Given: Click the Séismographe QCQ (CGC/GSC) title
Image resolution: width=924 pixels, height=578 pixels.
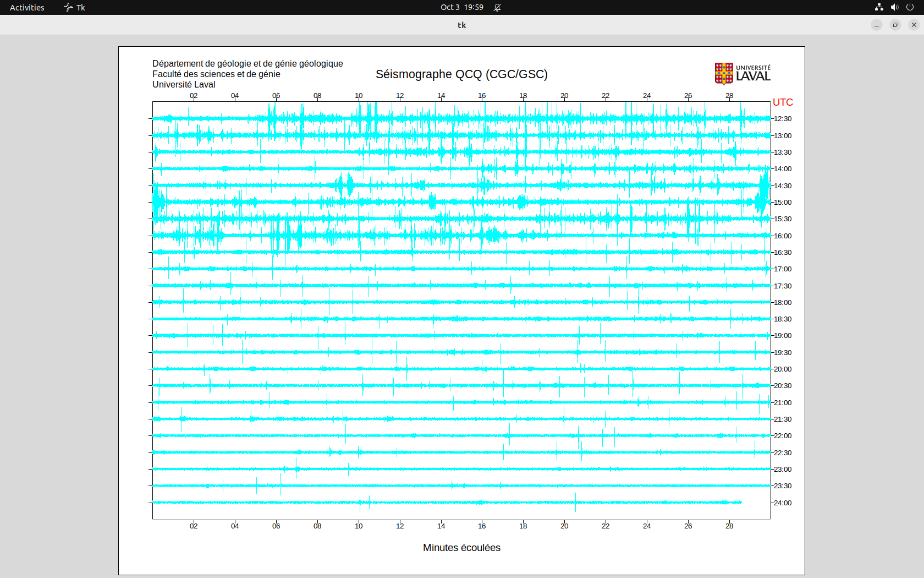Looking at the screenshot, I should pos(461,74).
